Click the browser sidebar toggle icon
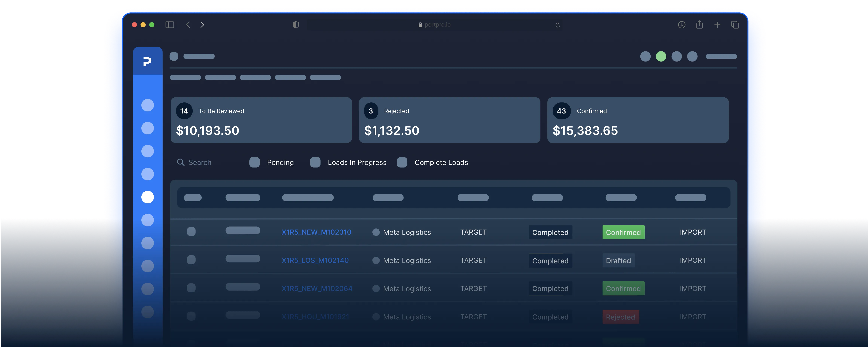 pyautogui.click(x=169, y=25)
